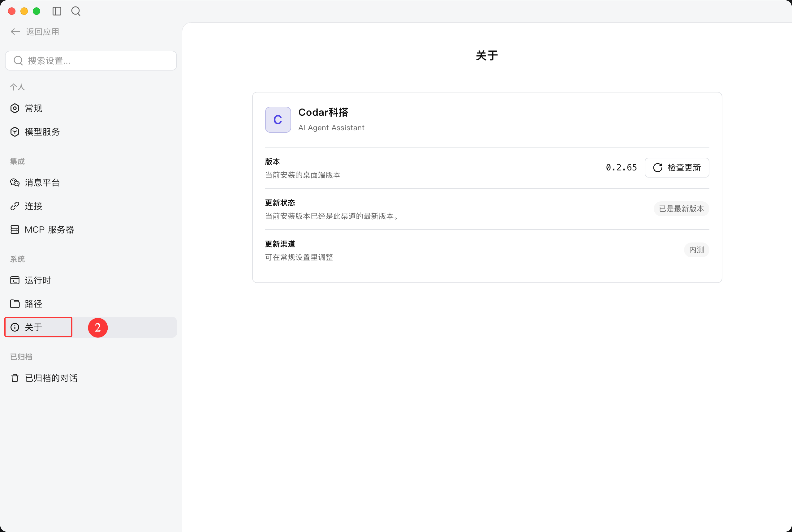Click the 更新渠道 label

click(x=280, y=244)
